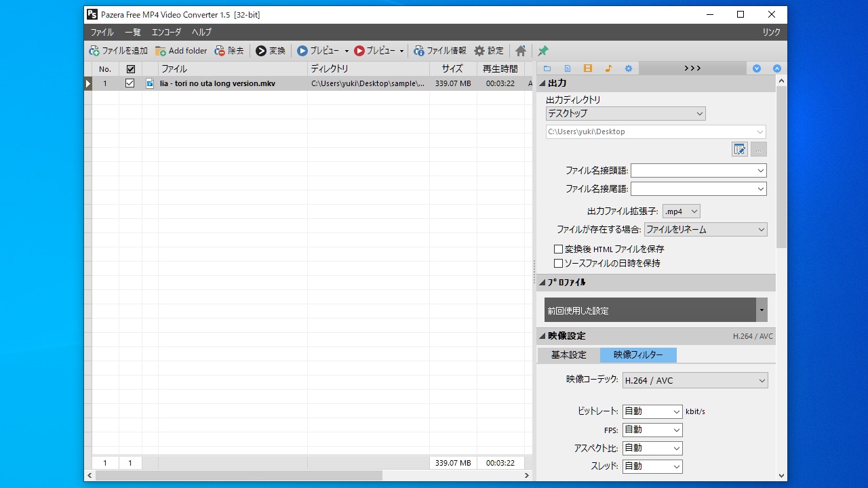868x488 pixels.
Task: Toggle the green pin icon
Action: pos(543,51)
